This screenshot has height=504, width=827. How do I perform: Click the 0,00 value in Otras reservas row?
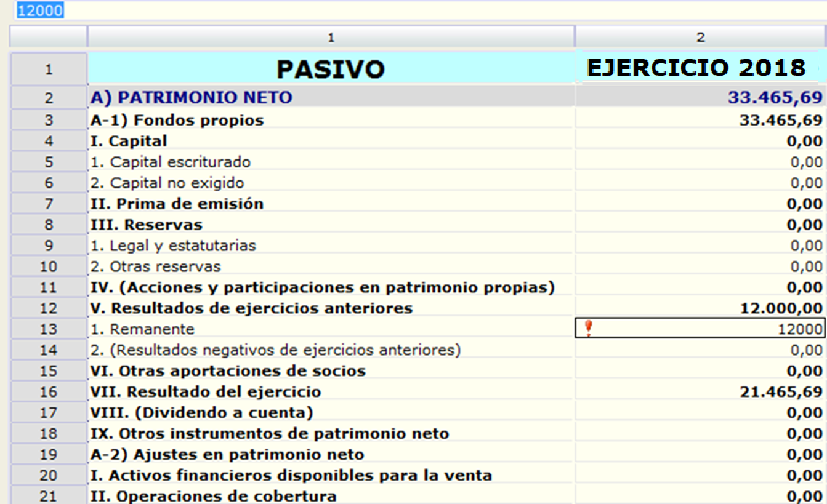(701, 266)
